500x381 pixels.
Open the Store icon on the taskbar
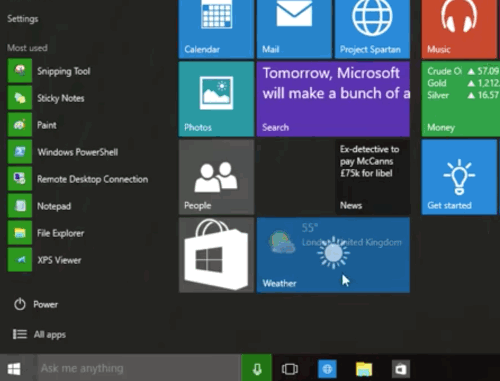pyautogui.click(x=400, y=369)
